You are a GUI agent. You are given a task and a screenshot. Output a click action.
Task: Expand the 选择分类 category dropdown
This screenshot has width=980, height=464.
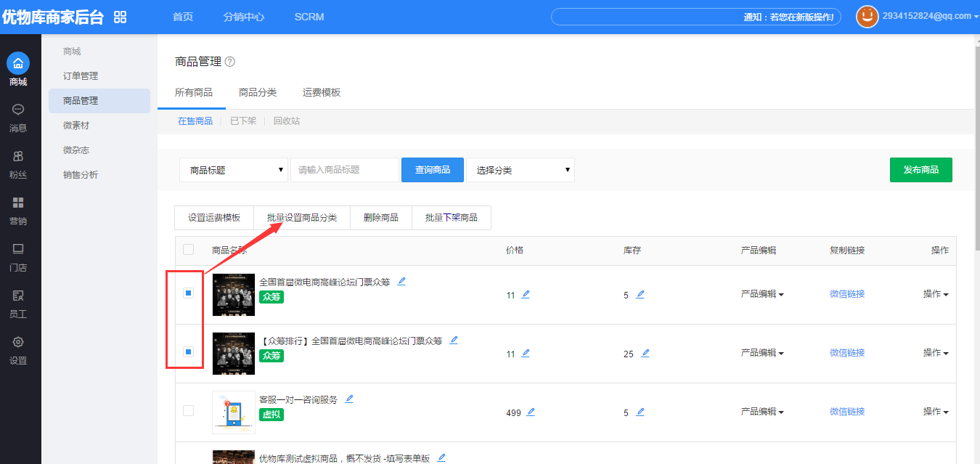[x=520, y=170]
